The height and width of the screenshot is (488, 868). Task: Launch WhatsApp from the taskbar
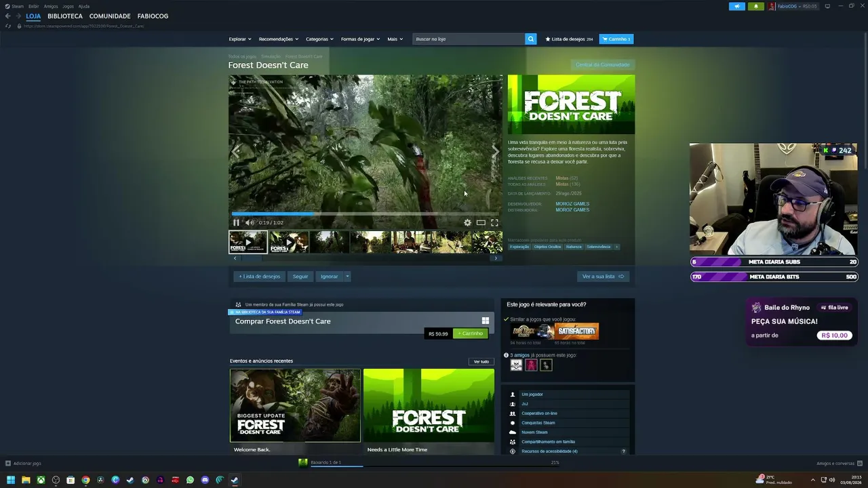click(190, 480)
